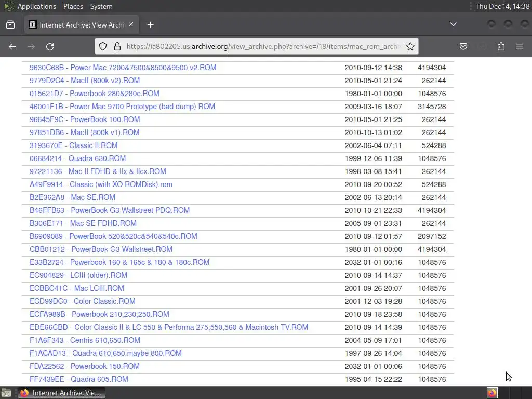Viewport: 532px width, 399px height.
Task: Select size 3145728 in 9700 Prototype row
Action: (432, 107)
